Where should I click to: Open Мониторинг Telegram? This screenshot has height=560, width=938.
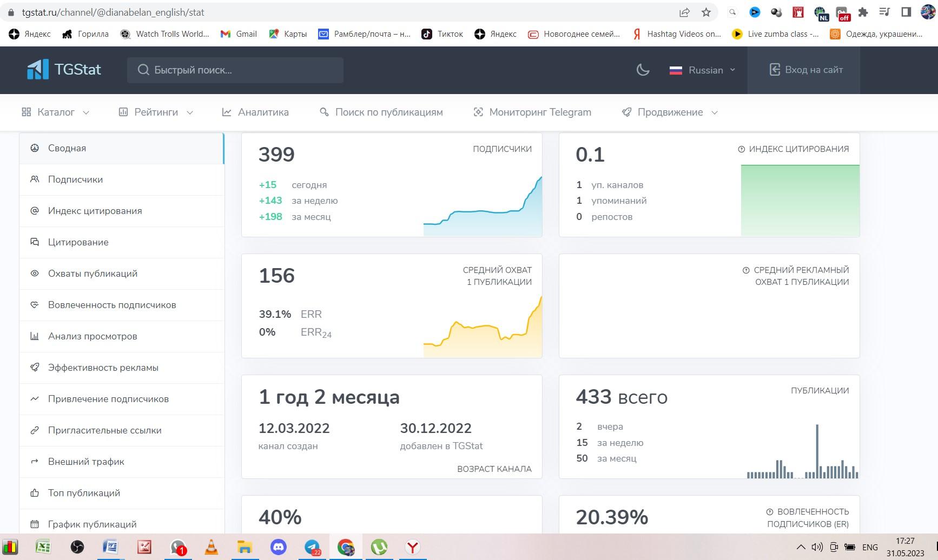coord(532,112)
